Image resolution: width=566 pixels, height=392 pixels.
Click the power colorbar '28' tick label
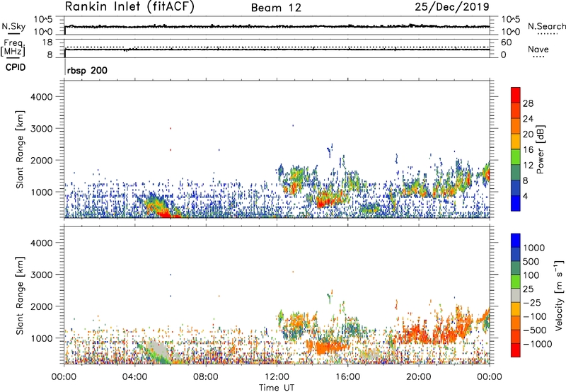[528, 103]
